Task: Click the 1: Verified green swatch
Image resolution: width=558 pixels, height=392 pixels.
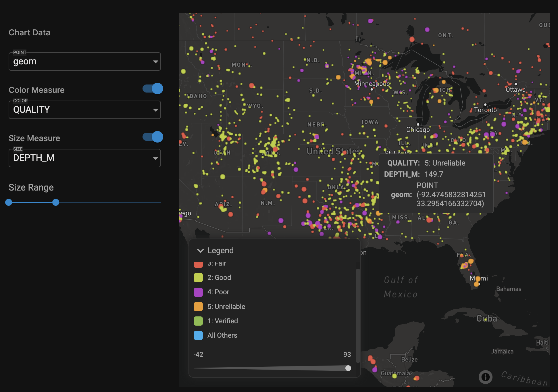Action: pyautogui.click(x=198, y=321)
